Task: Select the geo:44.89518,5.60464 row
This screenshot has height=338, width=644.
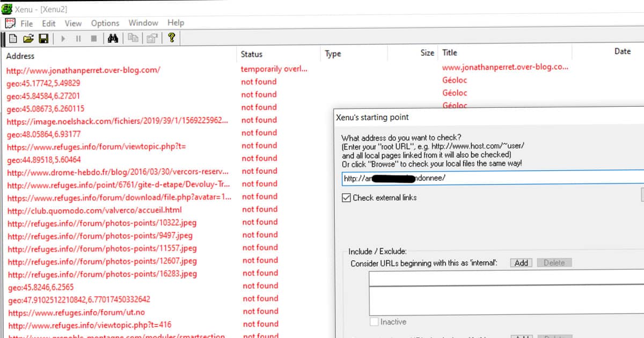Action: click(x=44, y=159)
